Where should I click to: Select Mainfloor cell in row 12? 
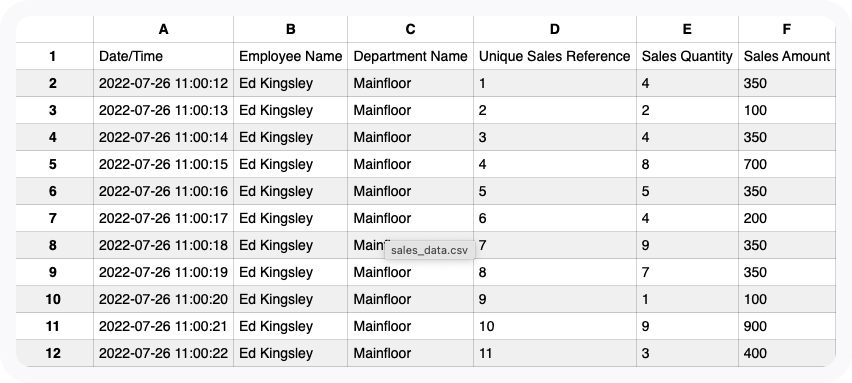[410, 353]
